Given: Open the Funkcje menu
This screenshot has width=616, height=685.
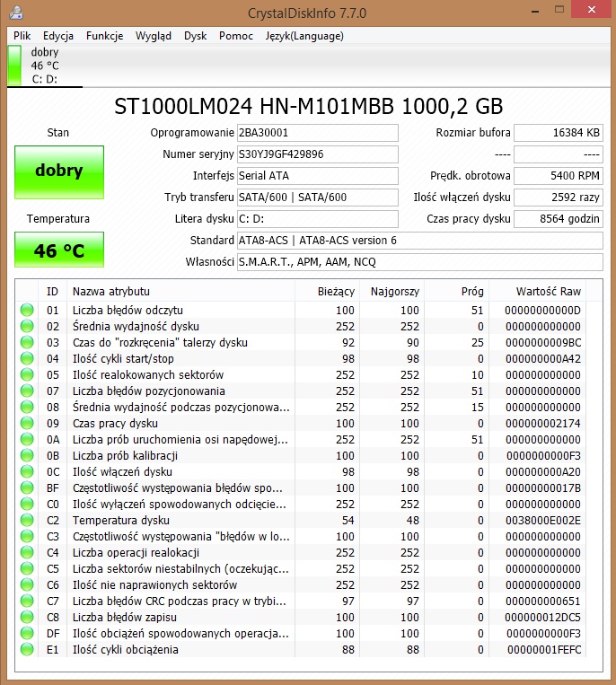Looking at the screenshot, I should tap(105, 36).
